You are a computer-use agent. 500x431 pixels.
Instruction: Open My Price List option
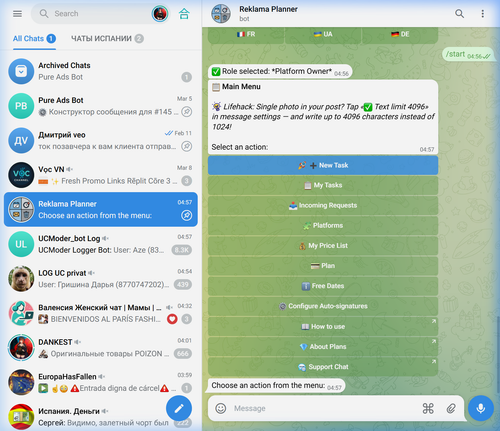(323, 246)
